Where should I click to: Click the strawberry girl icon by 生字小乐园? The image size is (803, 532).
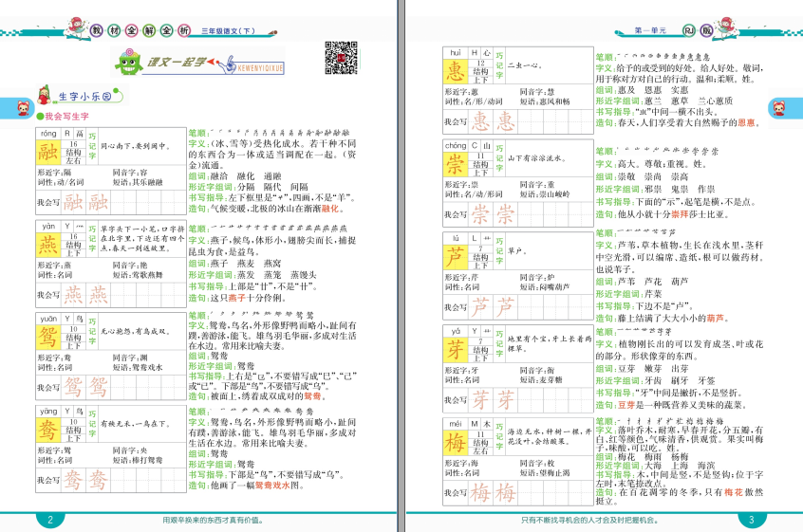pyautogui.click(x=41, y=95)
